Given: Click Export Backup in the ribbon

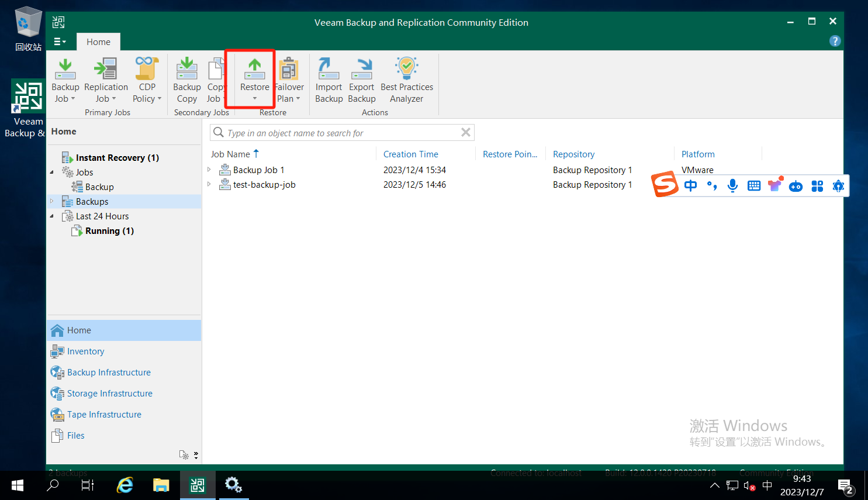Looking at the screenshot, I should [x=361, y=80].
